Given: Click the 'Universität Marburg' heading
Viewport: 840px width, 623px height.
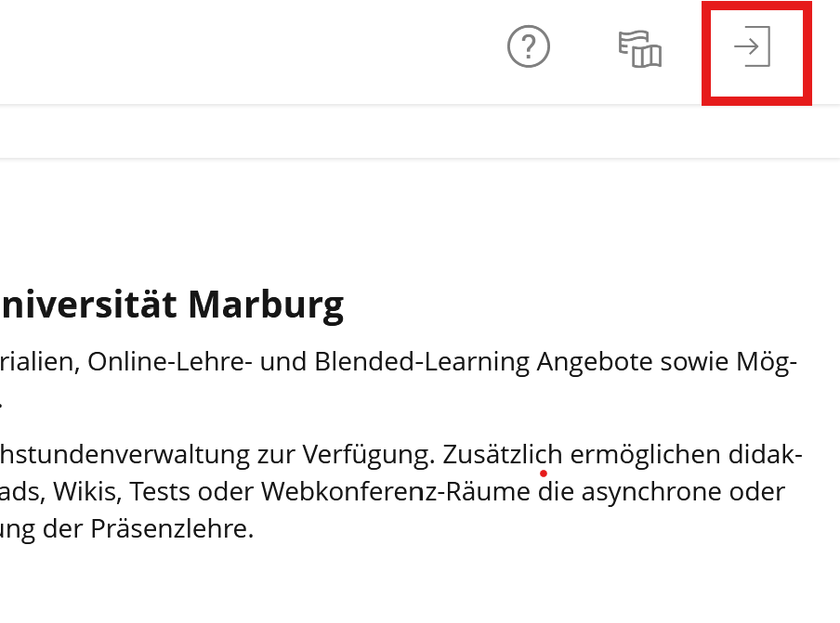Looking at the screenshot, I should pyautogui.click(x=172, y=305).
